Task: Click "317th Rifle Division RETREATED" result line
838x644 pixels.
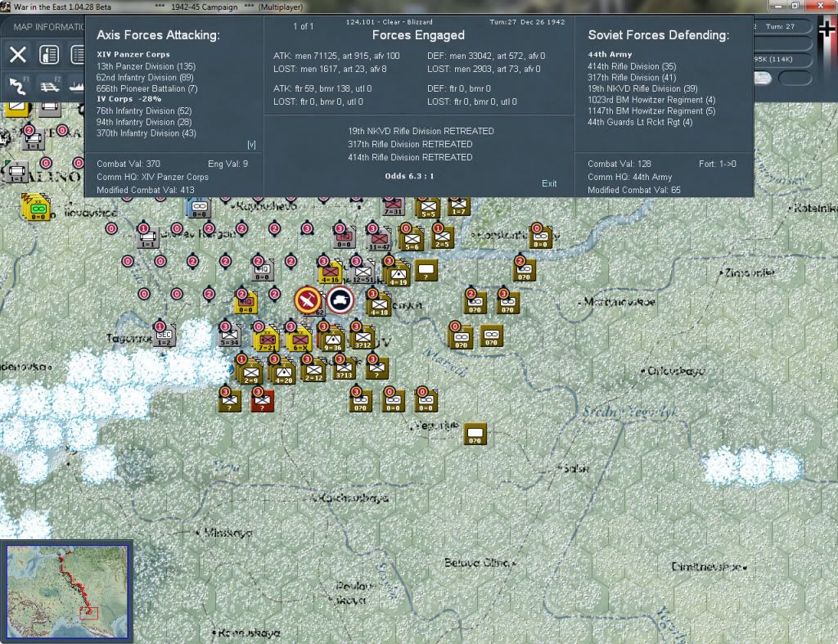Action: [410, 144]
